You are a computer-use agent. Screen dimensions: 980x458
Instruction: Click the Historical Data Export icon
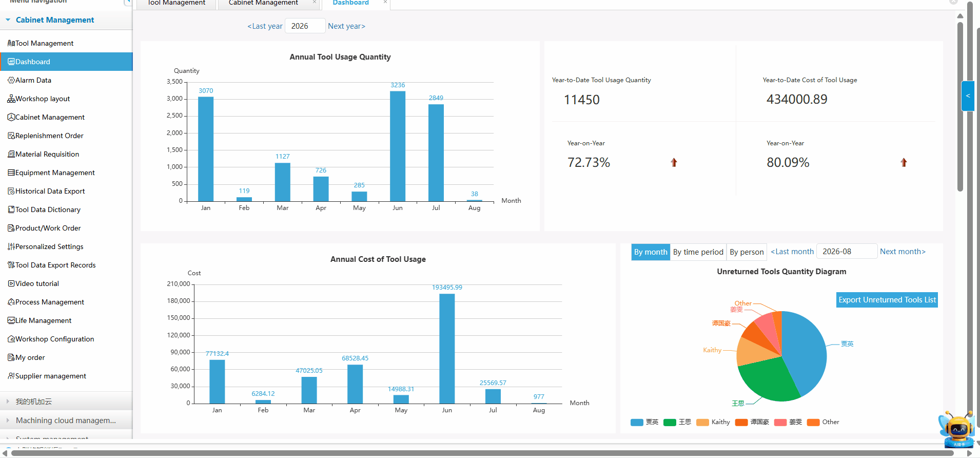coord(11,191)
